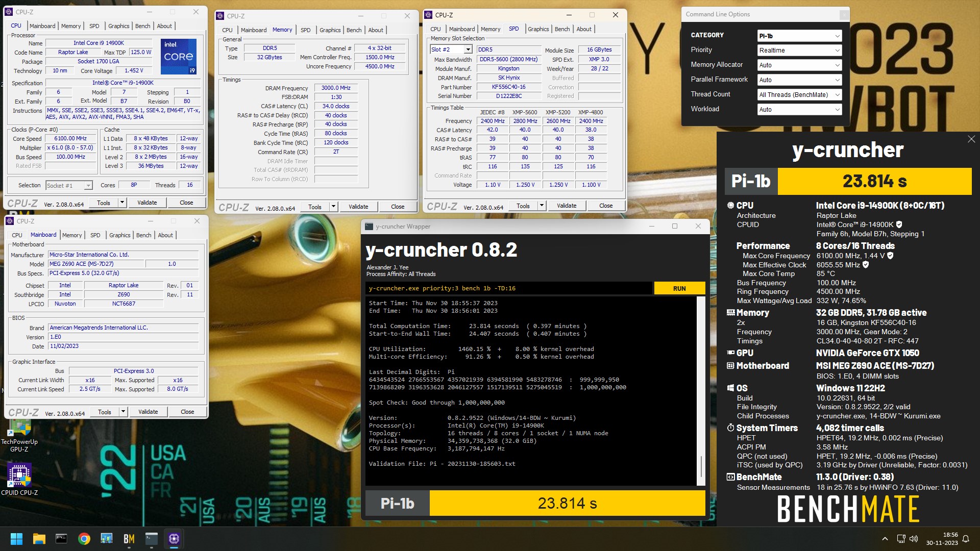Image resolution: width=980 pixels, height=551 pixels.
Task: Open File Explorer from the taskbar
Action: click(x=39, y=539)
